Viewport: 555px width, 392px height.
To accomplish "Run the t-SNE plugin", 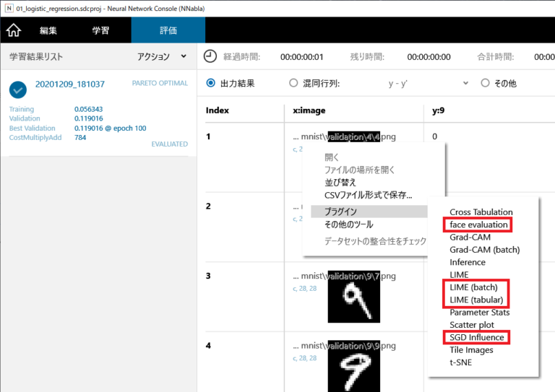I will point(460,362).
